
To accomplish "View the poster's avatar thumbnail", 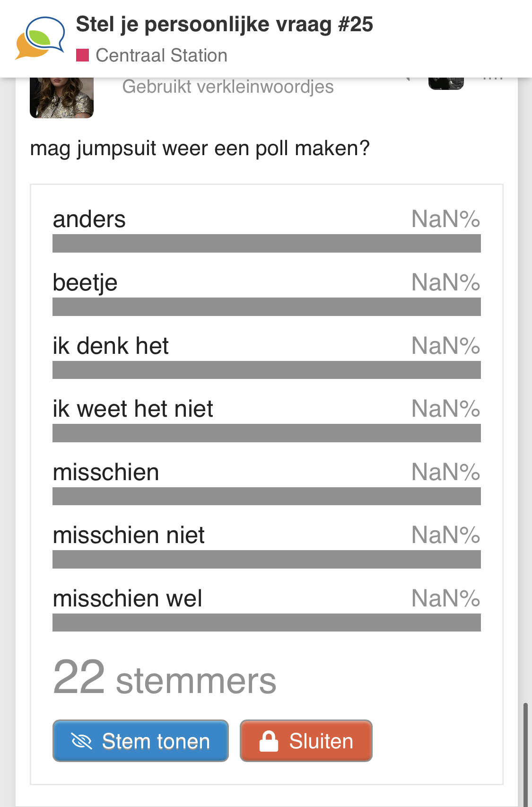I will click(x=61, y=97).
